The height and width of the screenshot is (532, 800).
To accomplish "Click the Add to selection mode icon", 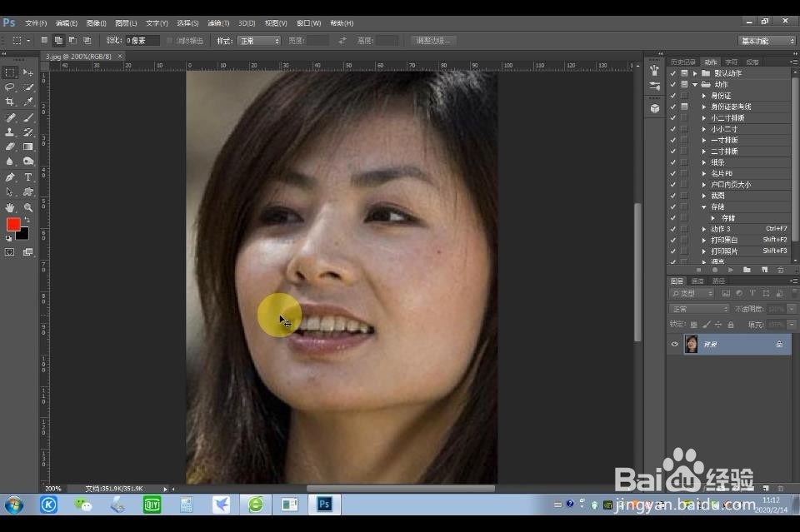I will click(58, 40).
